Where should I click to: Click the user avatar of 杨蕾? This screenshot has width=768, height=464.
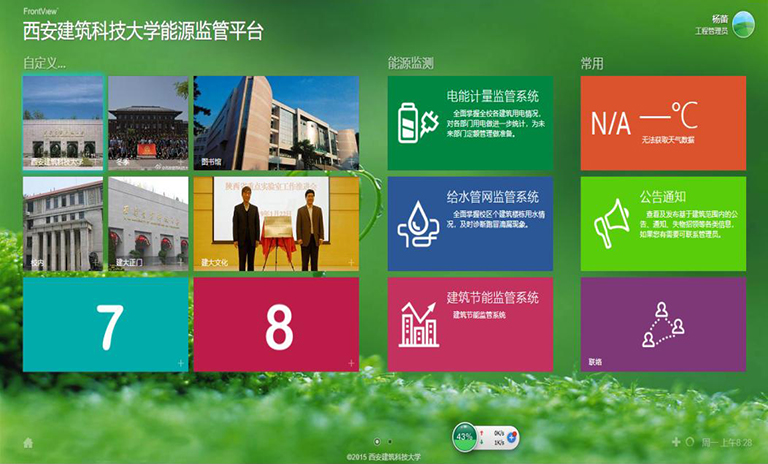pos(743,24)
